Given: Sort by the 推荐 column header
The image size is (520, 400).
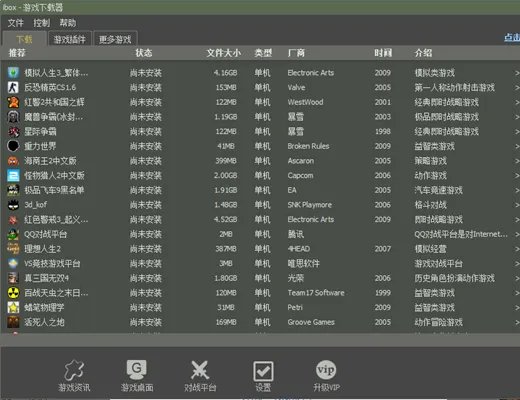Looking at the screenshot, I should [17, 53].
